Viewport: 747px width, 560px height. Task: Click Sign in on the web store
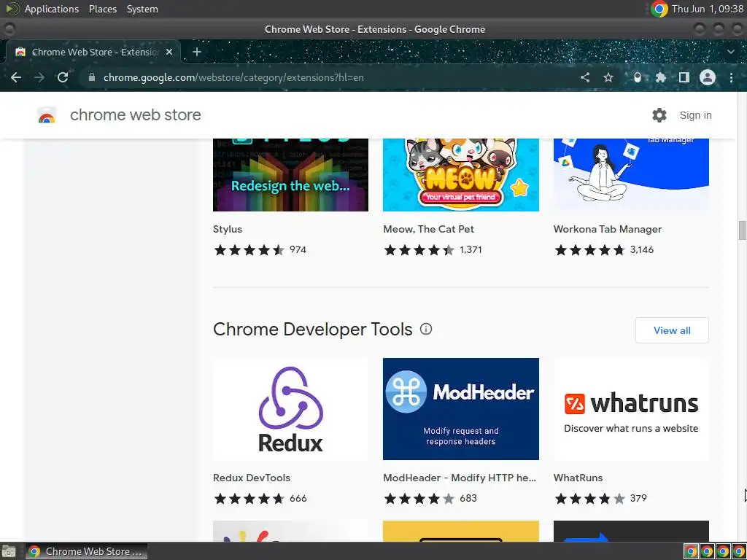pos(695,115)
